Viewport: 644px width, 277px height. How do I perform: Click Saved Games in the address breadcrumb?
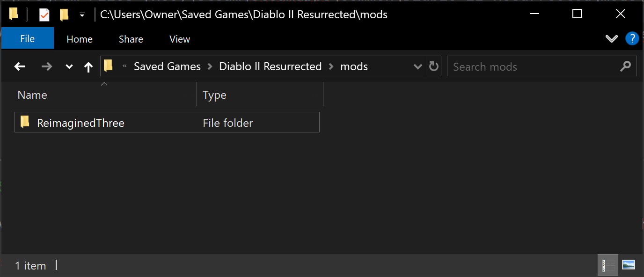[x=167, y=66]
